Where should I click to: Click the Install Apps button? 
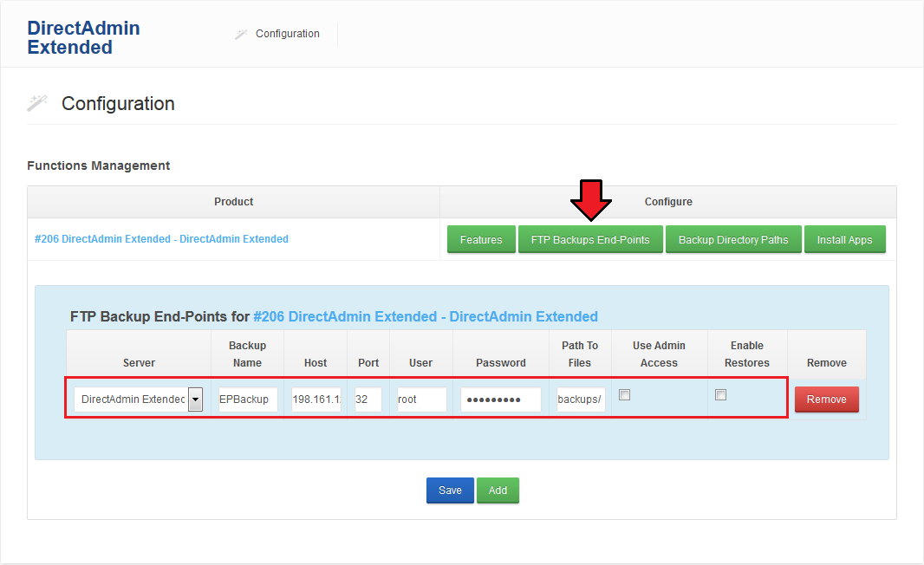coord(844,240)
